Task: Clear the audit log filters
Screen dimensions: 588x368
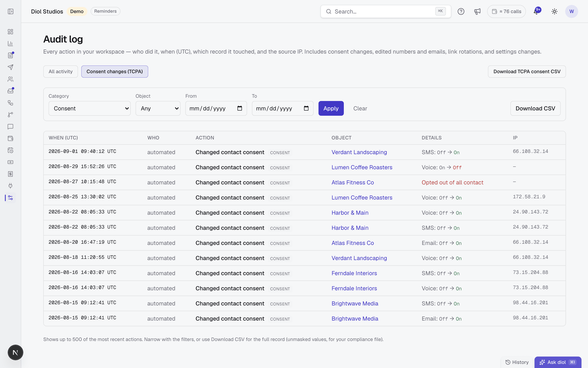Action: (x=360, y=108)
